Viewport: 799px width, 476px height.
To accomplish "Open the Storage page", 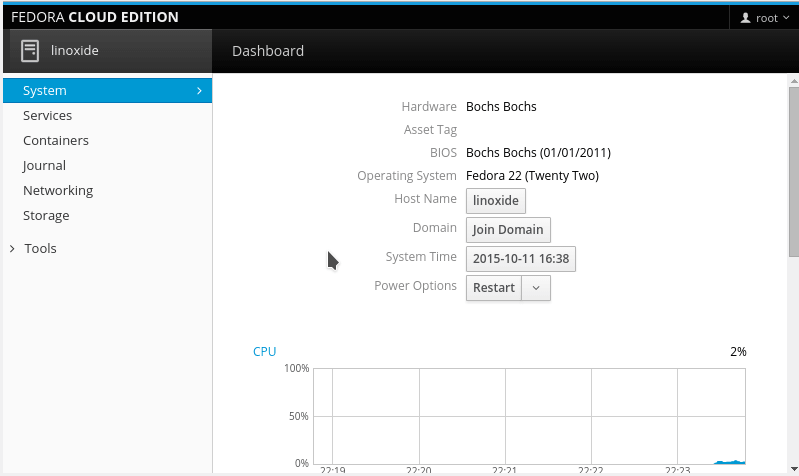I will 46,216.
